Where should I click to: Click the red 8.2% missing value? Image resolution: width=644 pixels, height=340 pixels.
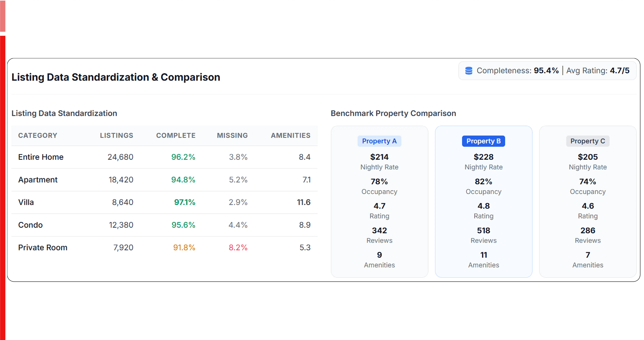238,247
